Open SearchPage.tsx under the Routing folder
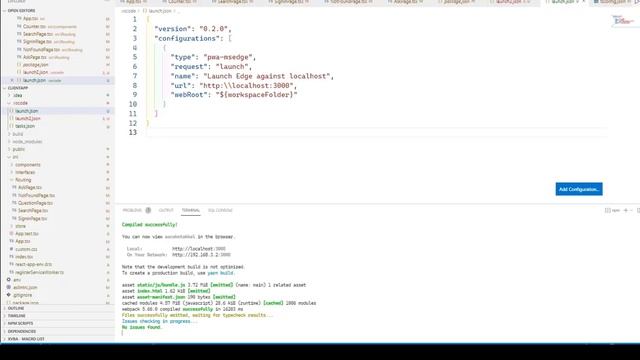 (x=33, y=211)
